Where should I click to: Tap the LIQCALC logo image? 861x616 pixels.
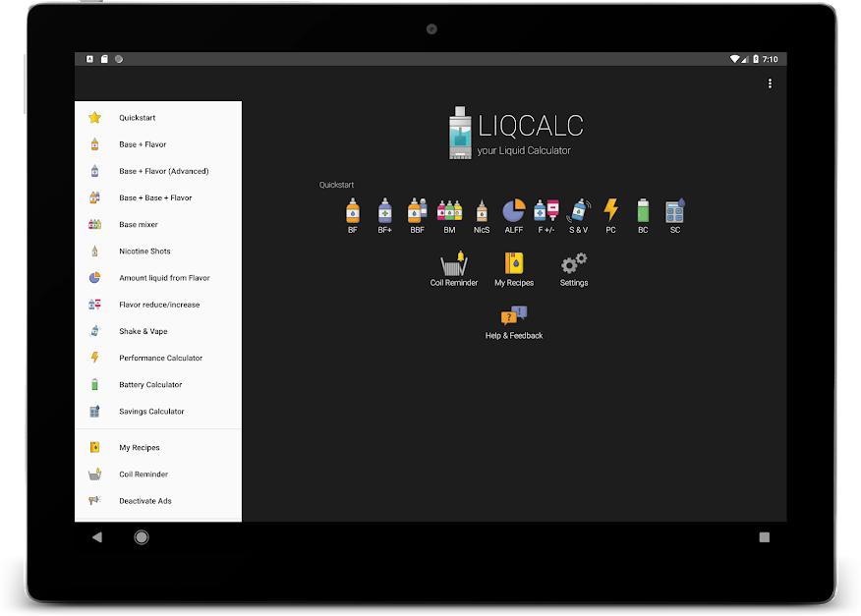516,133
